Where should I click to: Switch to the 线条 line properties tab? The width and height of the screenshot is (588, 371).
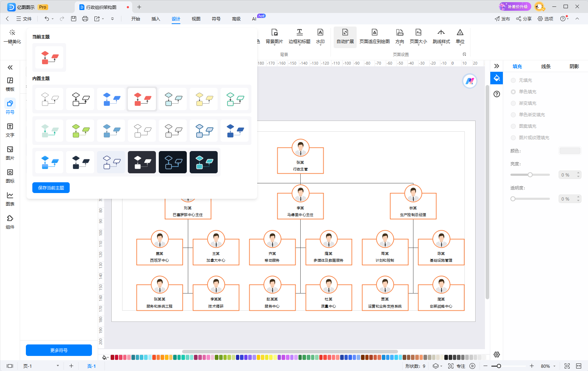click(x=546, y=66)
